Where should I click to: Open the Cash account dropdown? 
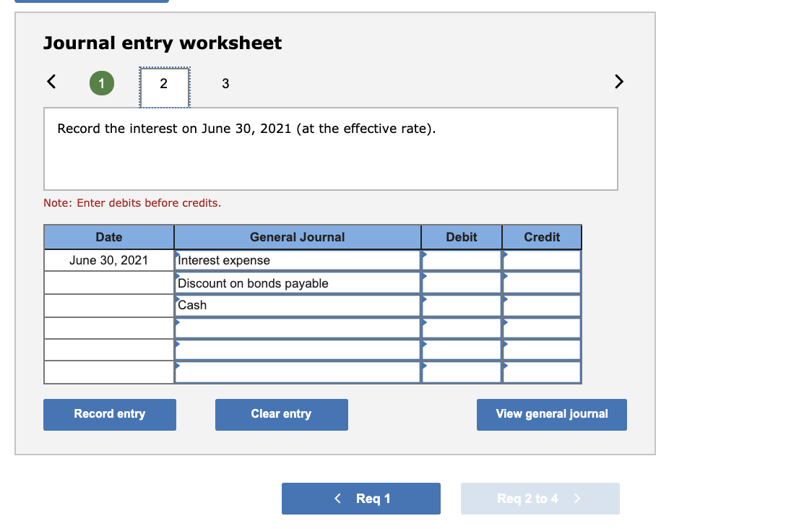pos(297,306)
